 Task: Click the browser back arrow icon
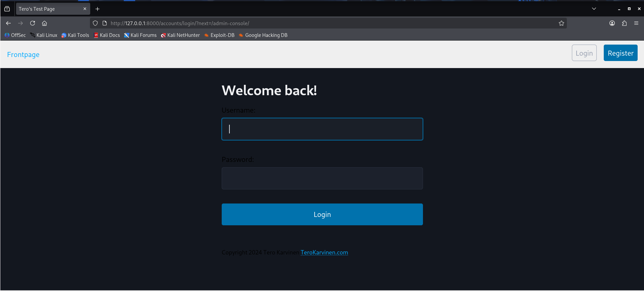pyautogui.click(x=8, y=23)
